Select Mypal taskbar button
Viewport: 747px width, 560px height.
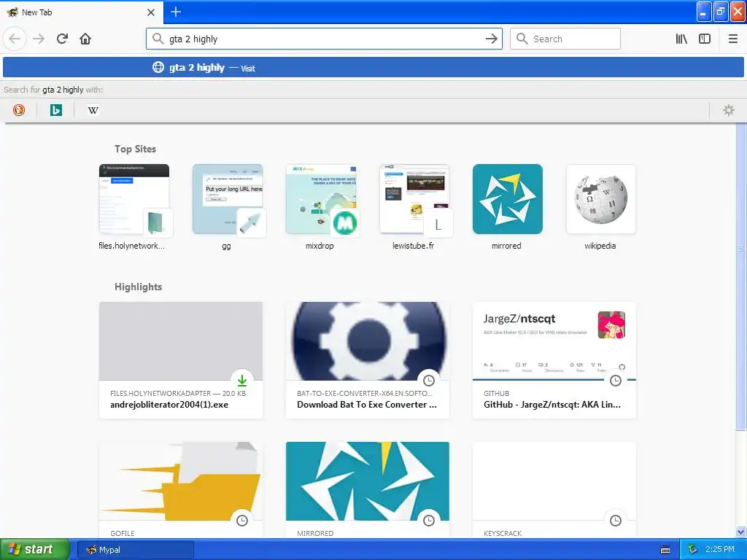(136, 550)
